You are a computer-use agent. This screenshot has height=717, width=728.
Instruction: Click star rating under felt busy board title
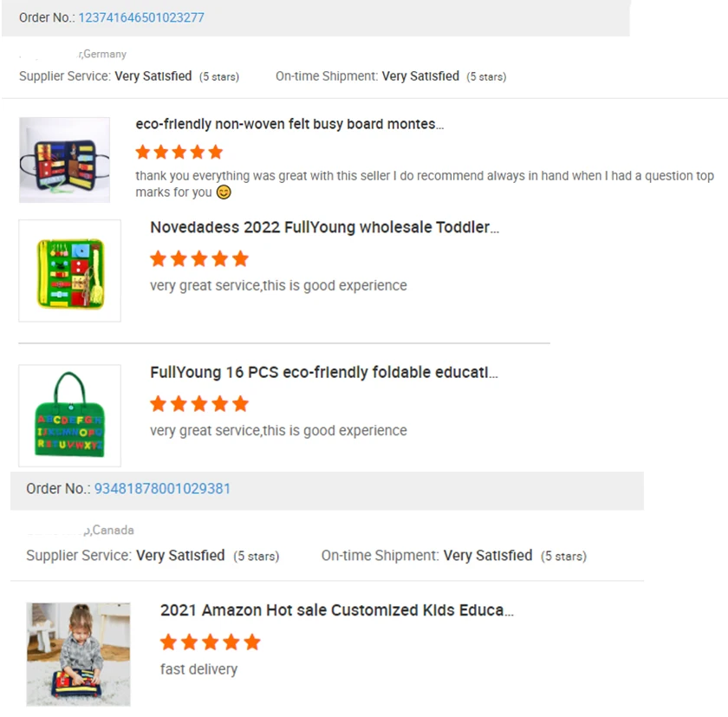click(x=179, y=153)
